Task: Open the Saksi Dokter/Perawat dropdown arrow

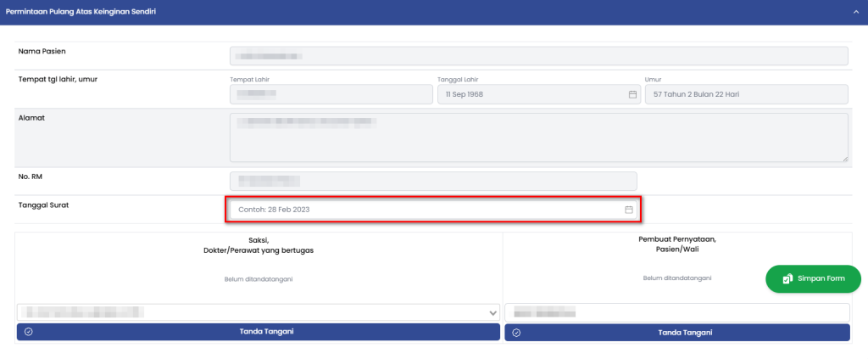Action: (493, 313)
